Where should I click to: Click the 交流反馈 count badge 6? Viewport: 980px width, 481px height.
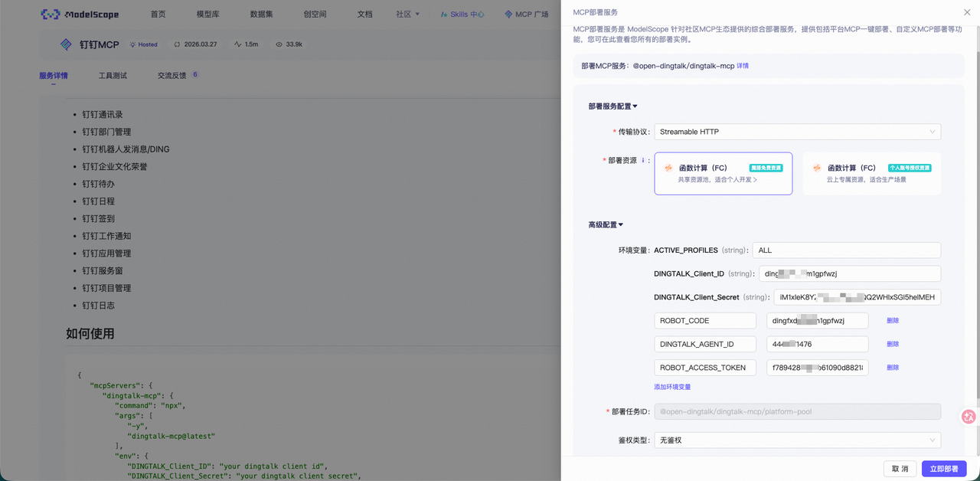(x=195, y=74)
